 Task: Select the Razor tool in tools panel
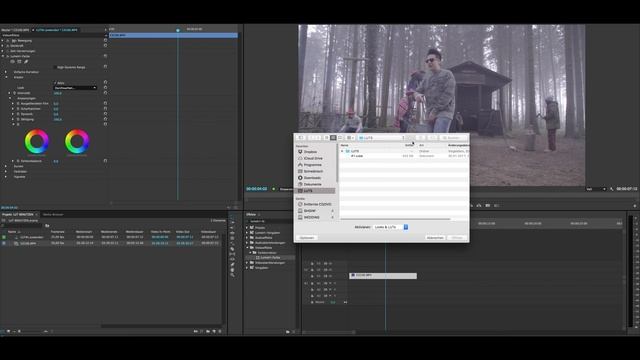point(232,249)
